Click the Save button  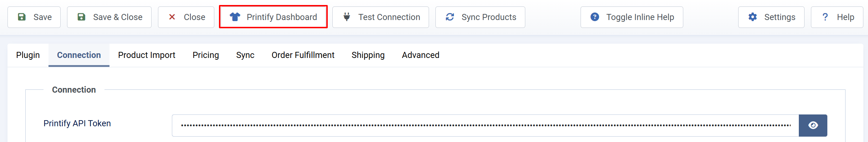click(x=34, y=17)
